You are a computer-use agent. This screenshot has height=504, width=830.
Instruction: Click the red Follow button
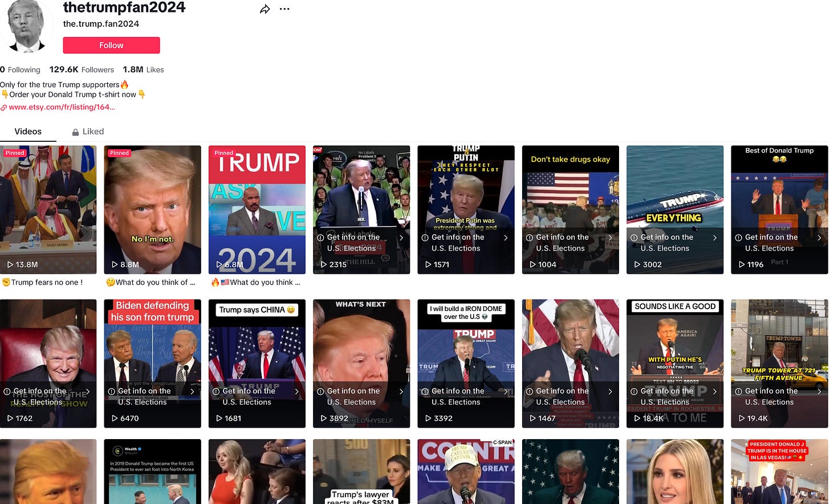pyautogui.click(x=111, y=45)
